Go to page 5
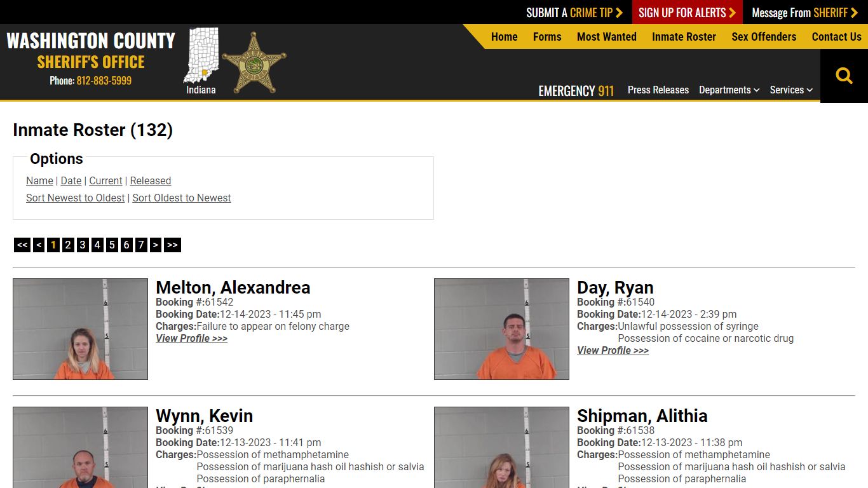 112,245
